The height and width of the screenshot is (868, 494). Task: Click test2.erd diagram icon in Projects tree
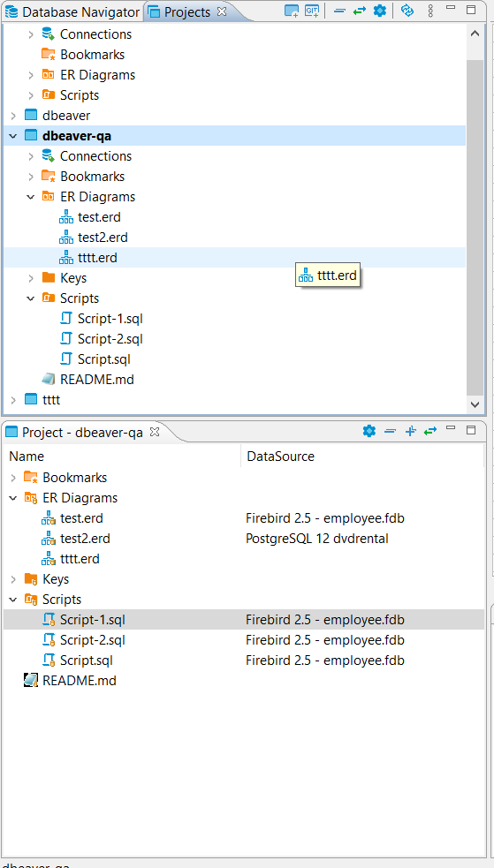66,238
